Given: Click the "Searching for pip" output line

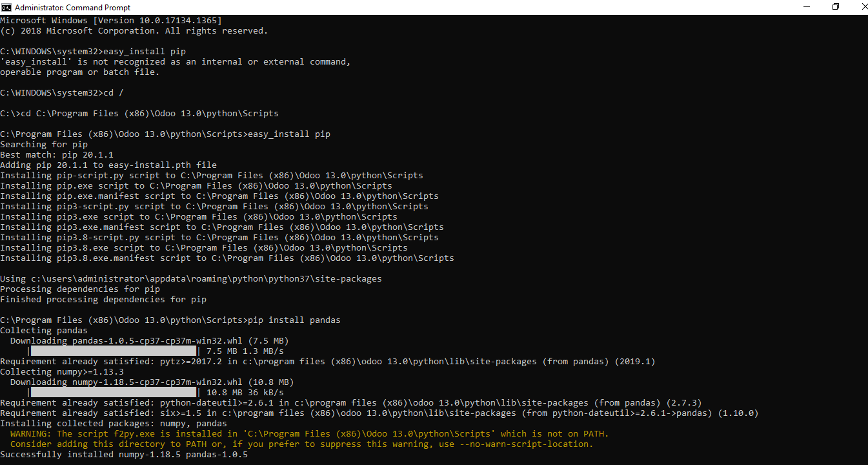Looking at the screenshot, I should (x=44, y=145).
